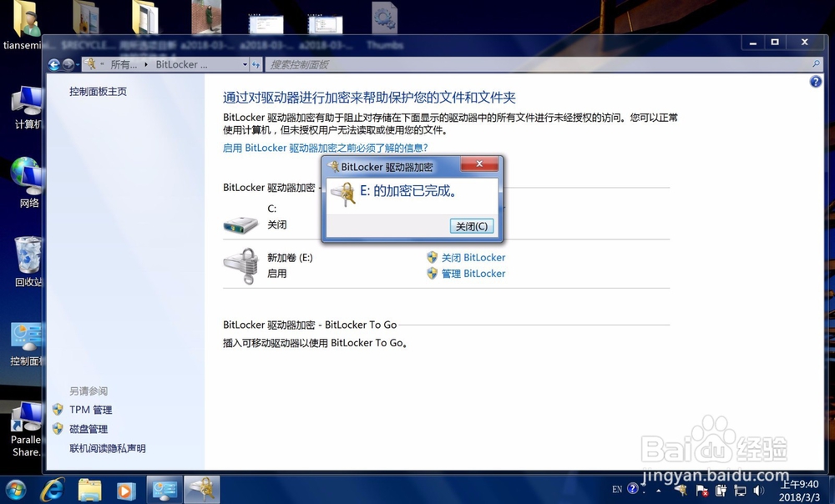Click the shield icon beside 关闭 BitLocker
The width and height of the screenshot is (835, 504).
pyautogui.click(x=433, y=258)
